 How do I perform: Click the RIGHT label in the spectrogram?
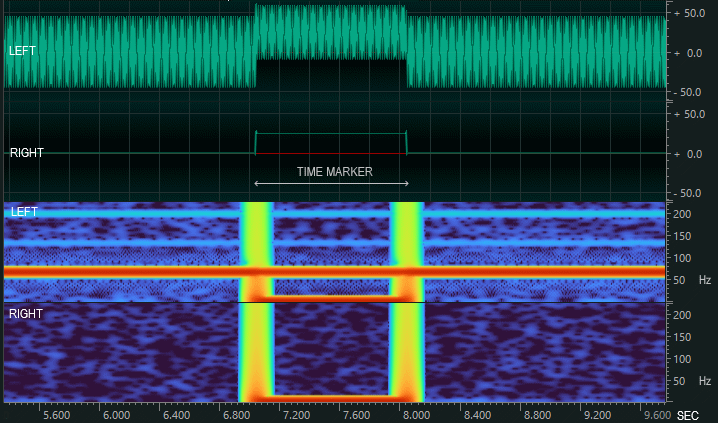pyautogui.click(x=26, y=314)
